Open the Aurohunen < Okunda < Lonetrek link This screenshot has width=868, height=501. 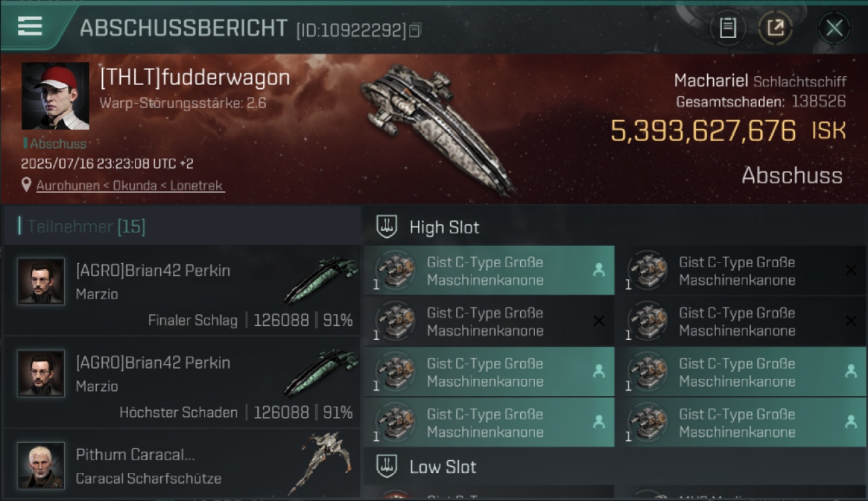coord(130,186)
